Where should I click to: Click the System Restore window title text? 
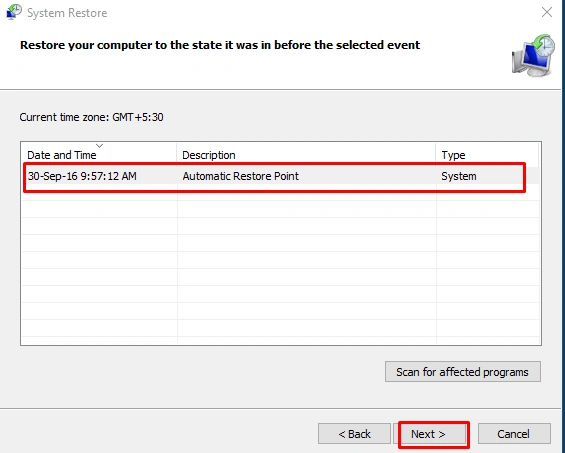(x=67, y=13)
